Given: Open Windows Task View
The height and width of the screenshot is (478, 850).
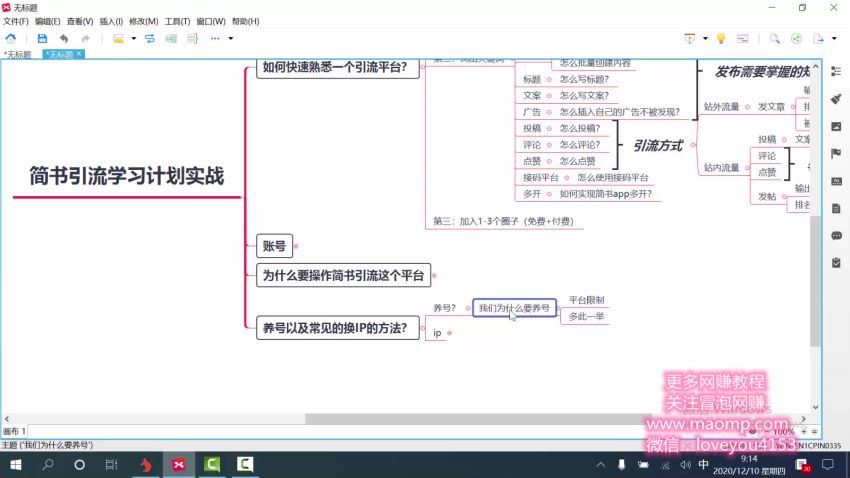Looking at the screenshot, I should (111, 465).
